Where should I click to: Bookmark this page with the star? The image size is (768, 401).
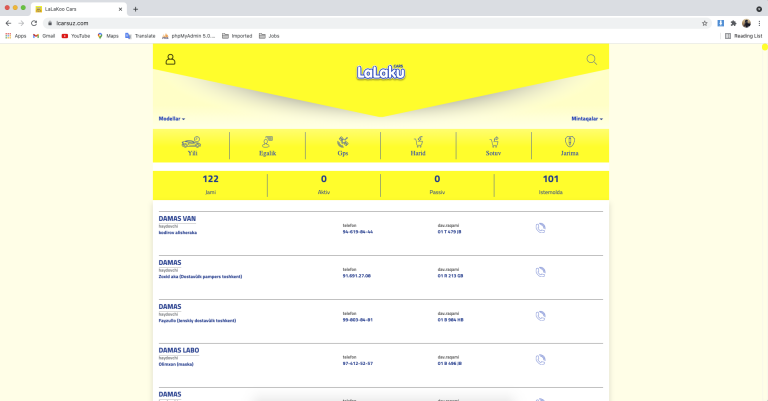[x=705, y=23]
